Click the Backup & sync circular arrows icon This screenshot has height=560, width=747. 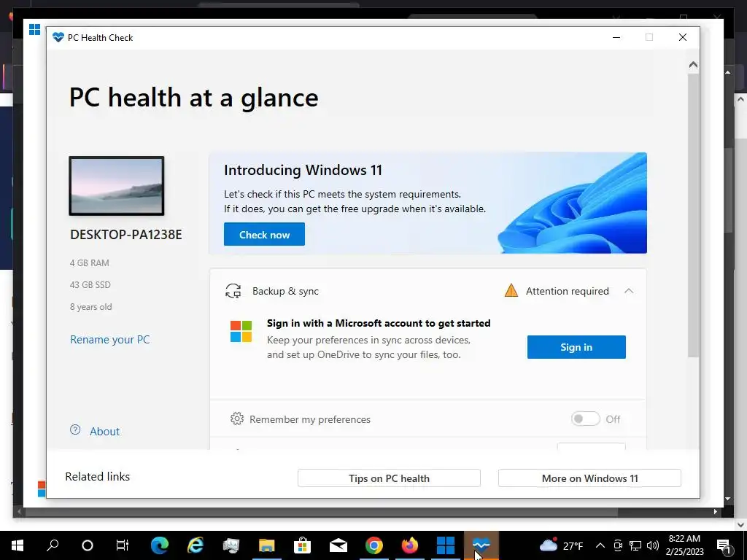pyautogui.click(x=233, y=291)
